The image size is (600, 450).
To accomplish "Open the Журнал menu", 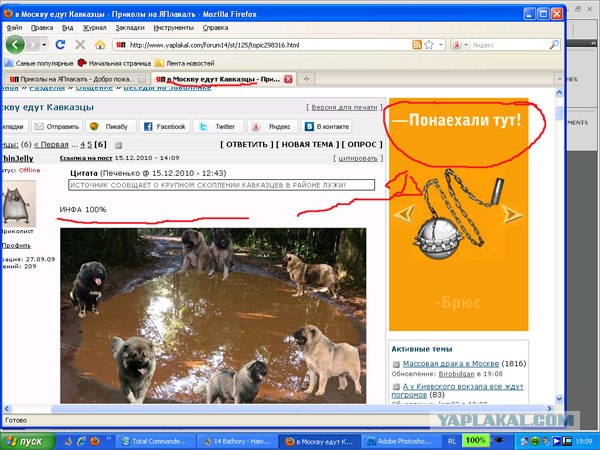I will (94, 28).
